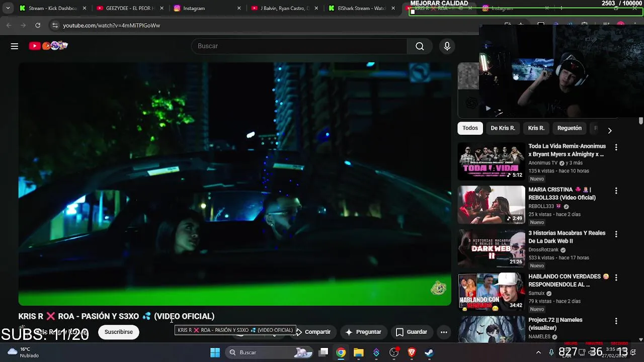Start voice search with microphone icon
Image resolution: width=644 pixels, height=362 pixels.
447,46
